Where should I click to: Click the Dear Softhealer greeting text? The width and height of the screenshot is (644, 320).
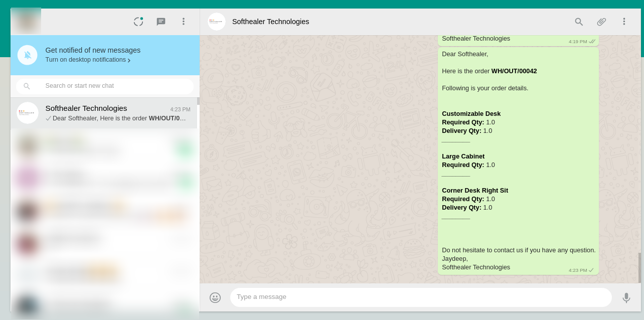pos(465,54)
